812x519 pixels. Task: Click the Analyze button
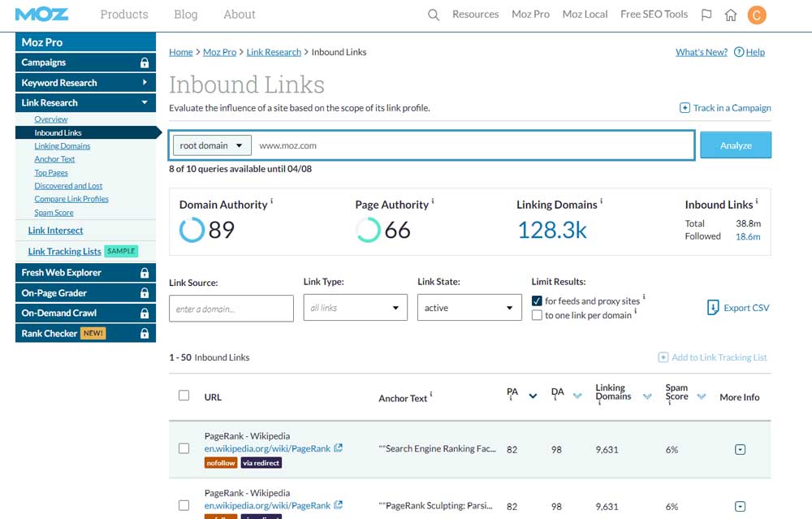click(736, 145)
